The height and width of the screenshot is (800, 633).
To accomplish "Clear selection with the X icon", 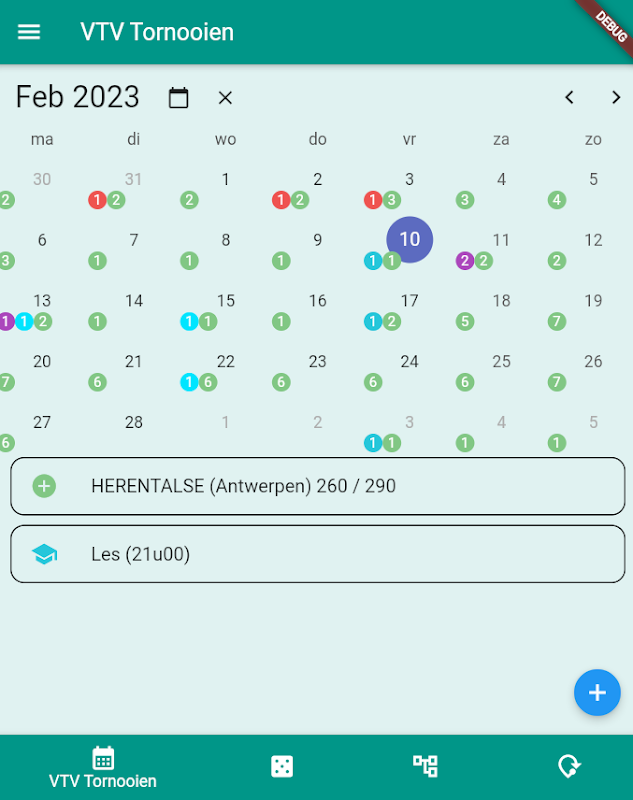I will 225,97.
